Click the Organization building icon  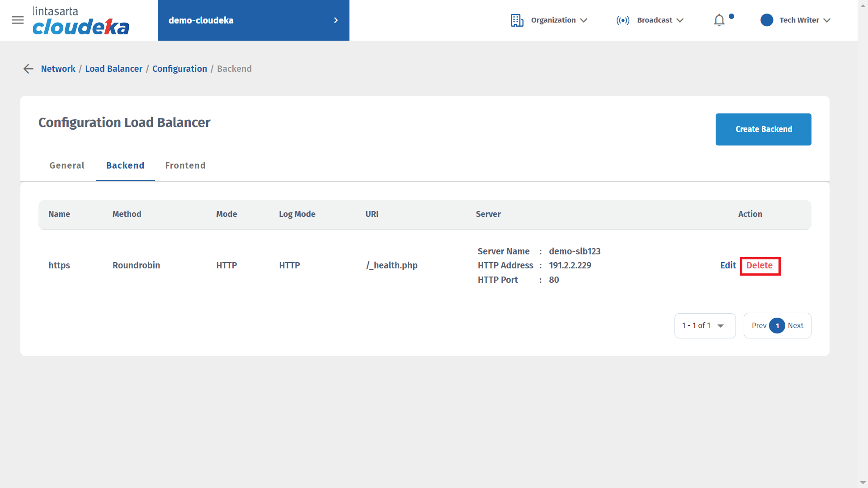pos(517,20)
